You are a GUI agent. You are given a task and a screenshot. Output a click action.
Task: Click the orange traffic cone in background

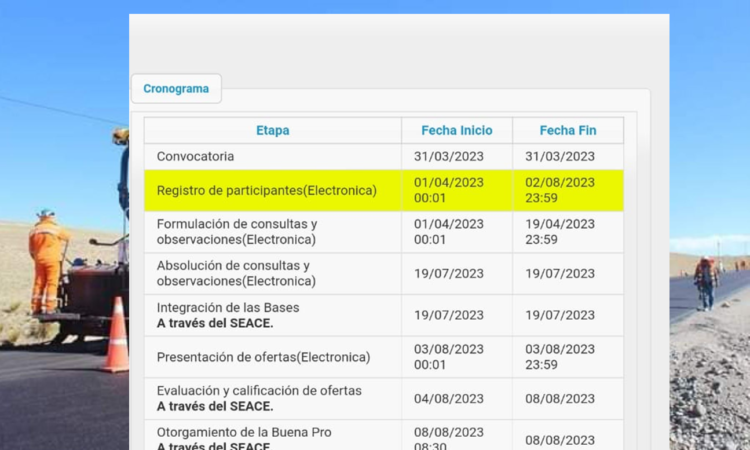(116, 336)
